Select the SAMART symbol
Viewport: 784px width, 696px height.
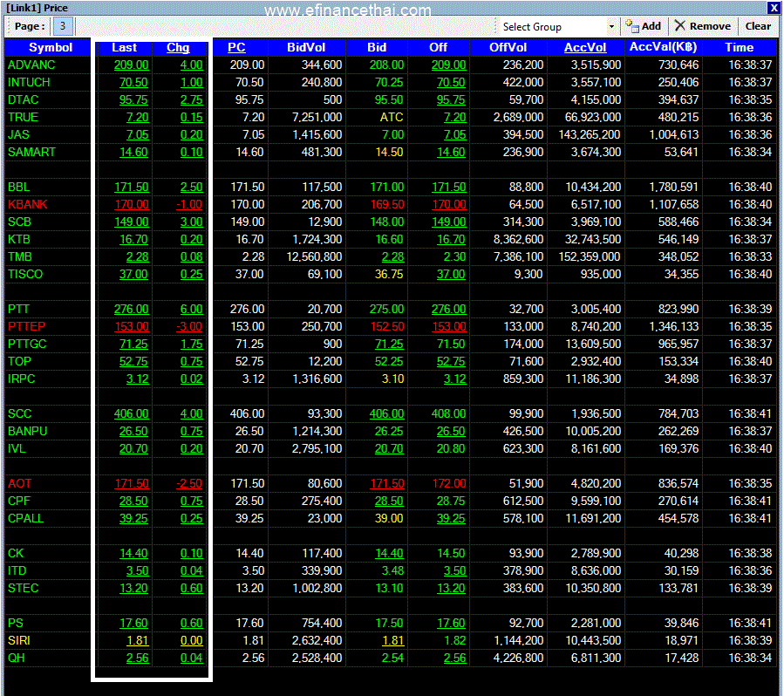click(x=31, y=152)
